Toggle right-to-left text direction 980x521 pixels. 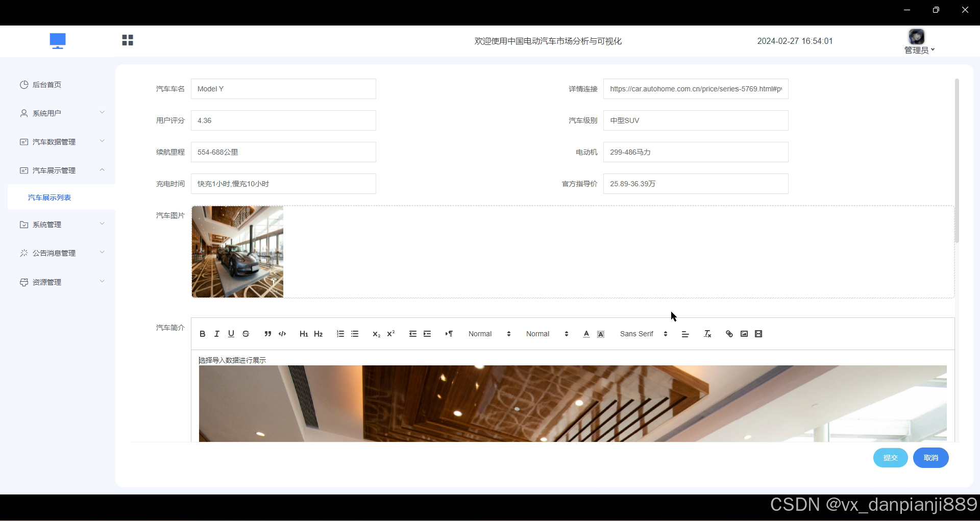(449, 334)
